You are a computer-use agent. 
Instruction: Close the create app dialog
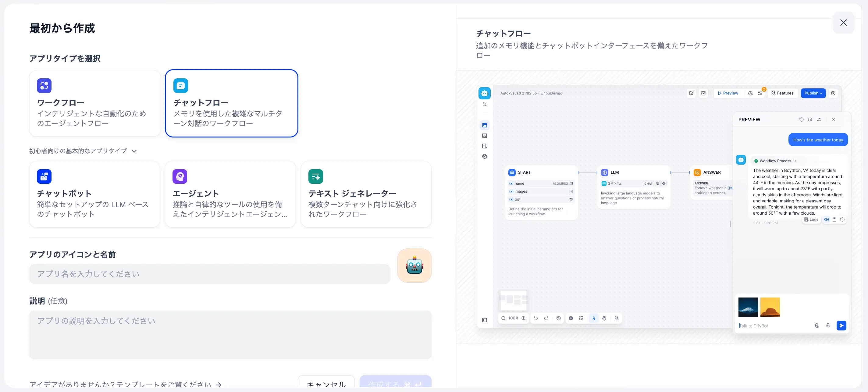(x=843, y=23)
